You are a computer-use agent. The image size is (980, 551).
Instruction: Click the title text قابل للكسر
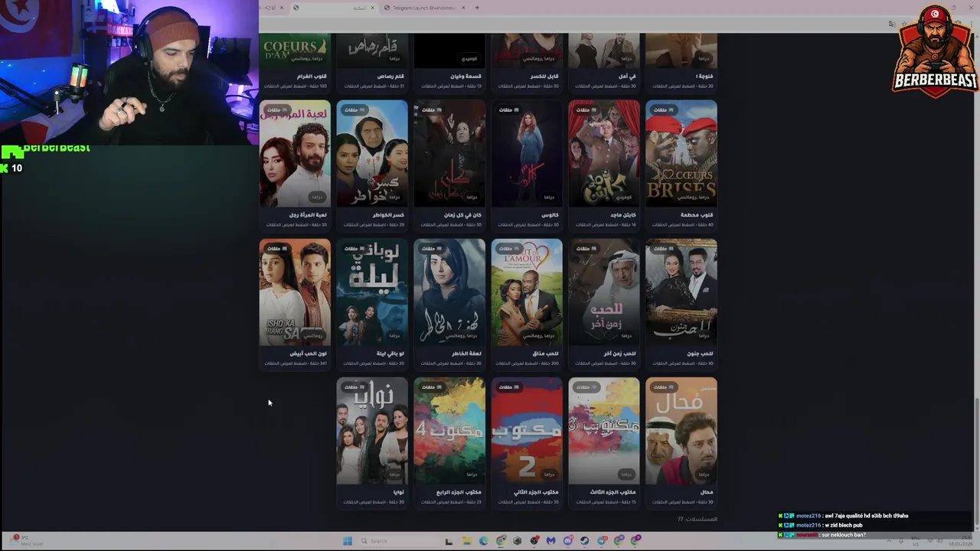point(544,77)
